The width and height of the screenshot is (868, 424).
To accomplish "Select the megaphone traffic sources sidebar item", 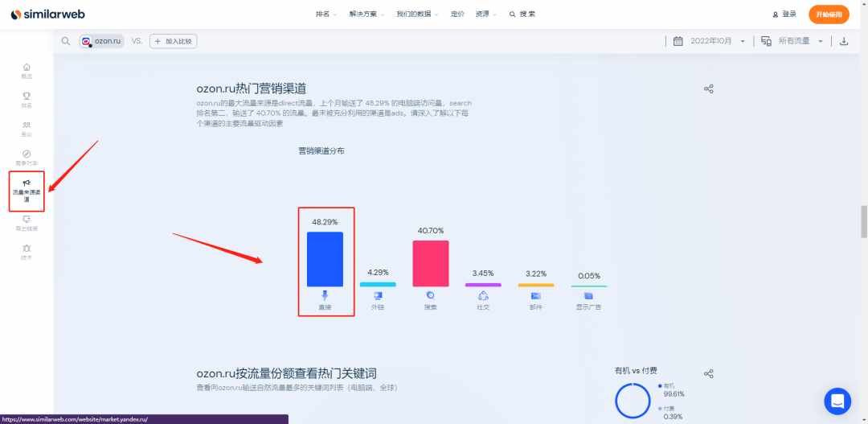I will pyautogui.click(x=27, y=191).
